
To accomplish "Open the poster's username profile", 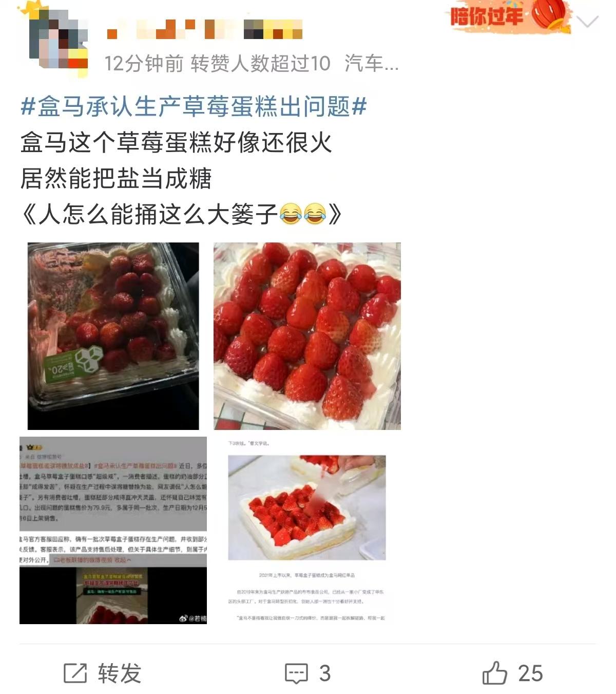I will [204, 29].
